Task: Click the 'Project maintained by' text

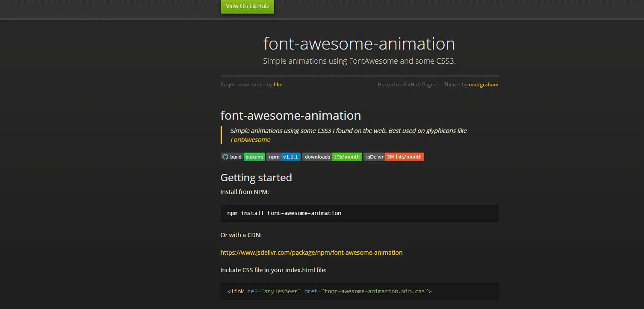Action: tap(246, 85)
